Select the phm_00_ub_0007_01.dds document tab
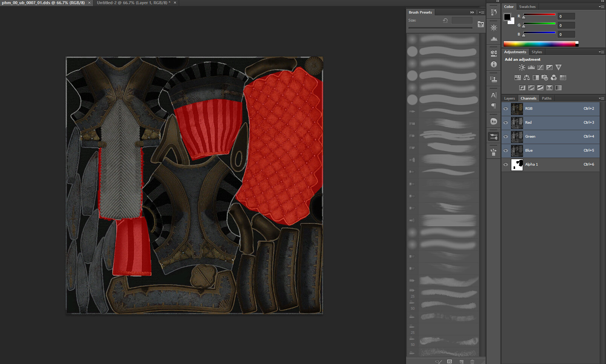Viewport: 606px width, 364px height. 43,3
